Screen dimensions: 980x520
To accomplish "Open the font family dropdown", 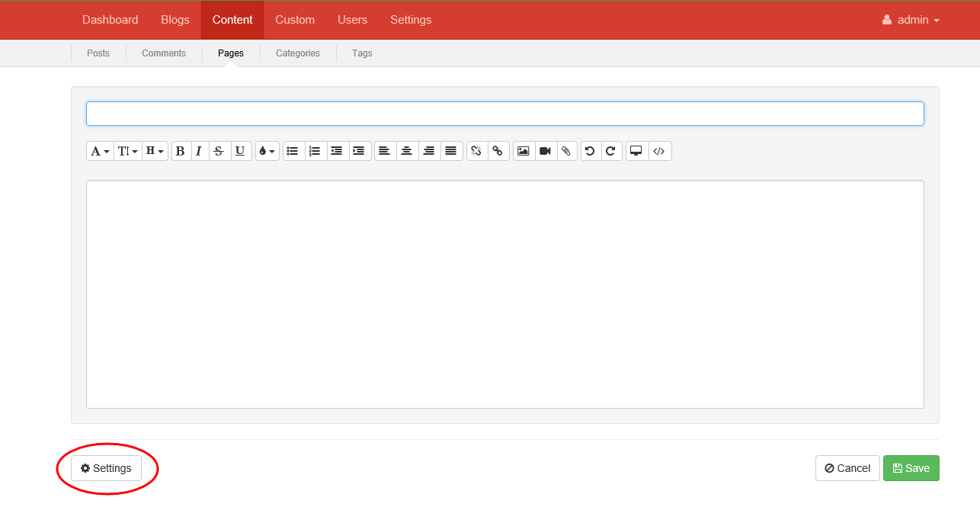I will tap(100, 151).
